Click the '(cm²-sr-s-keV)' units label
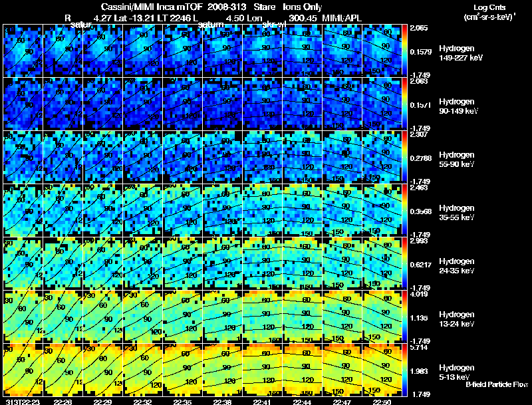 (489, 17)
